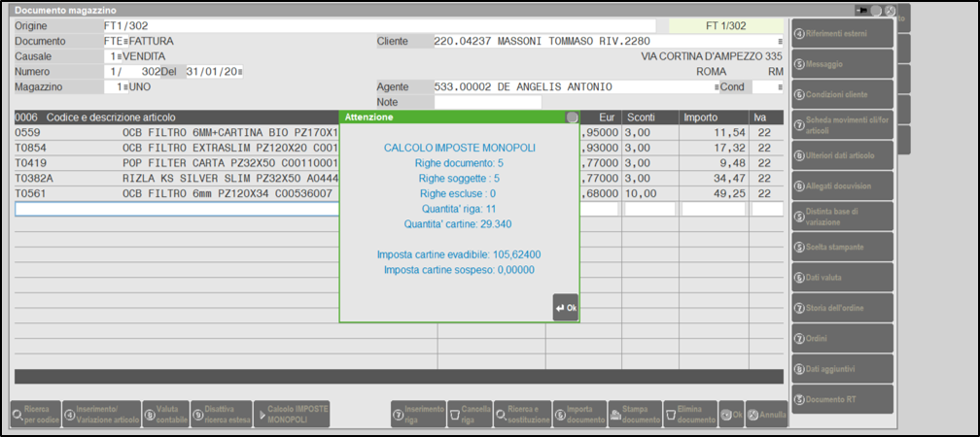Screen dimensions: 980x437
Task: Open the Cliente field list selector
Action: (780, 42)
